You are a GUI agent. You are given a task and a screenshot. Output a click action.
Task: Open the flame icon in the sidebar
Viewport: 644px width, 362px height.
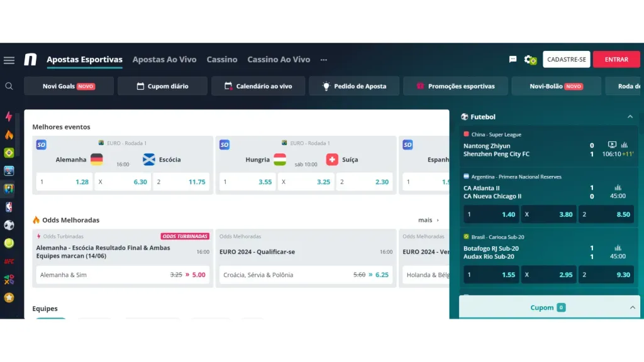[x=9, y=134]
